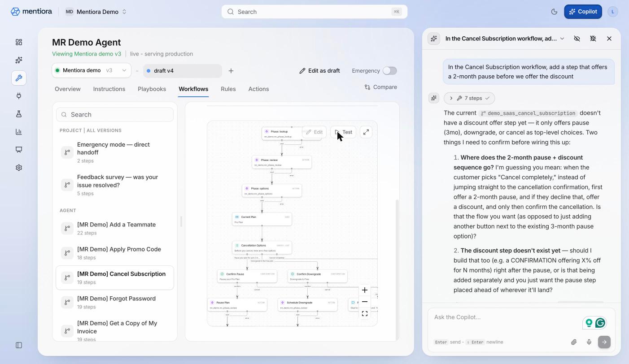629x364 pixels.
Task: Select the wrench tools icon in sidebar
Action: pyautogui.click(x=19, y=78)
